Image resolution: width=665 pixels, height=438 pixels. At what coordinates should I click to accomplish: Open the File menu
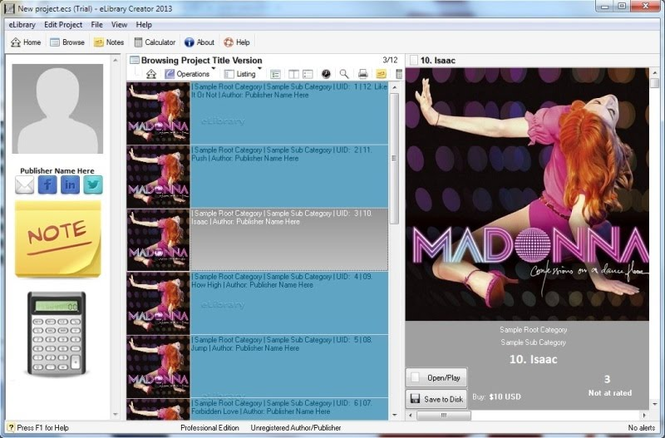97,25
